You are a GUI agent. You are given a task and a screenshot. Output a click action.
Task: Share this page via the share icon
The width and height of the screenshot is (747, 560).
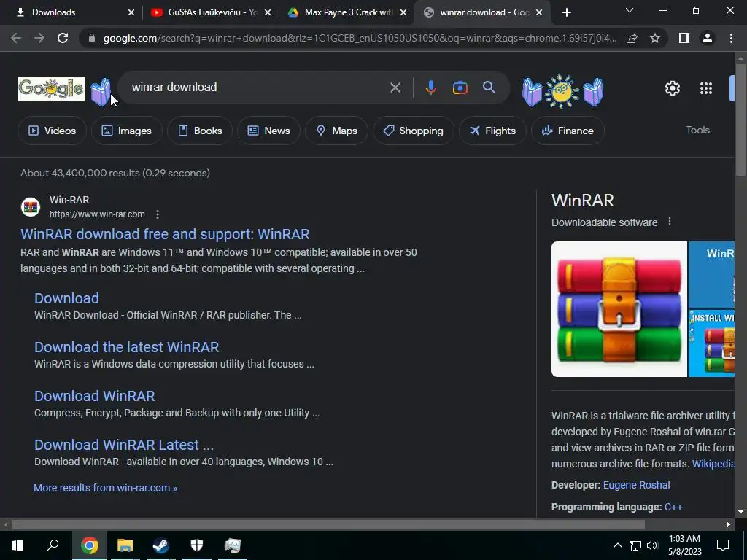(x=632, y=38)
